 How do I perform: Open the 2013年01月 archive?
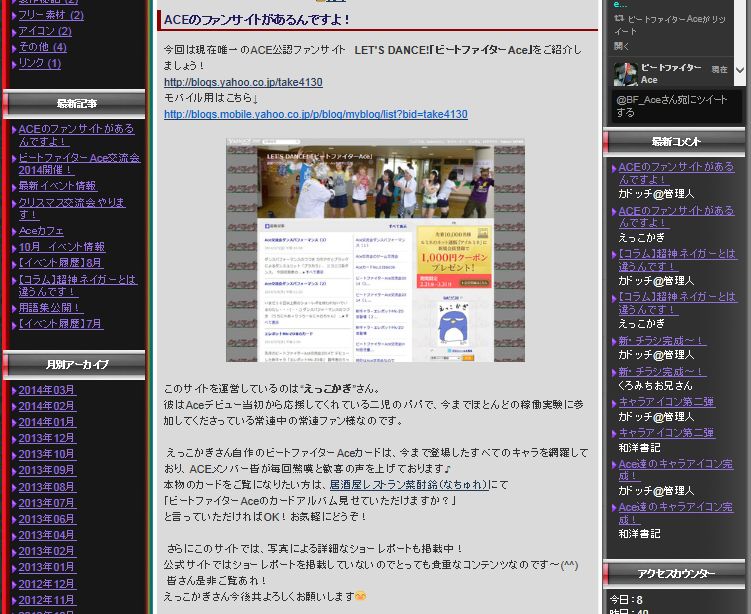point(47,567)
